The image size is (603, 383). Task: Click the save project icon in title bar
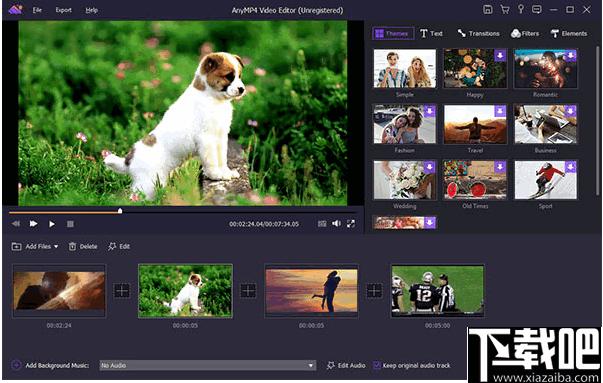pyautogui.click(x=488, y=10)
